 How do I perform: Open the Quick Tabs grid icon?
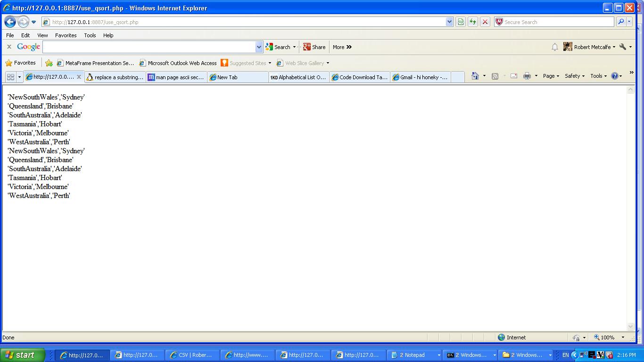[10, 77]
